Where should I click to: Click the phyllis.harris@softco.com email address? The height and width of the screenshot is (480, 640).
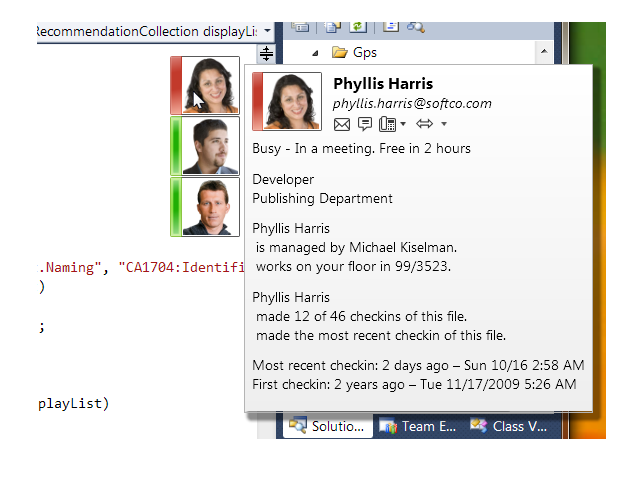[412, 103]
